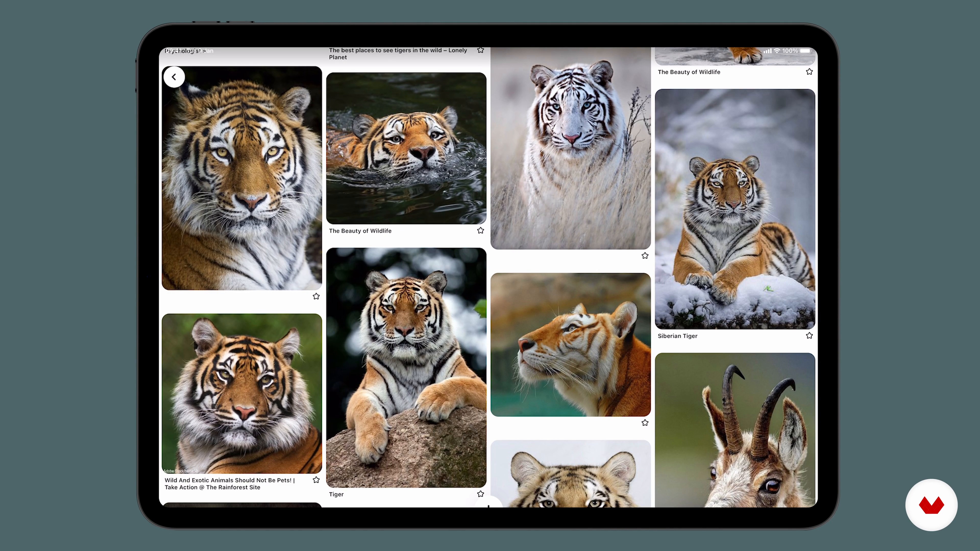Go back with the round chevron button

coord(174,77)
